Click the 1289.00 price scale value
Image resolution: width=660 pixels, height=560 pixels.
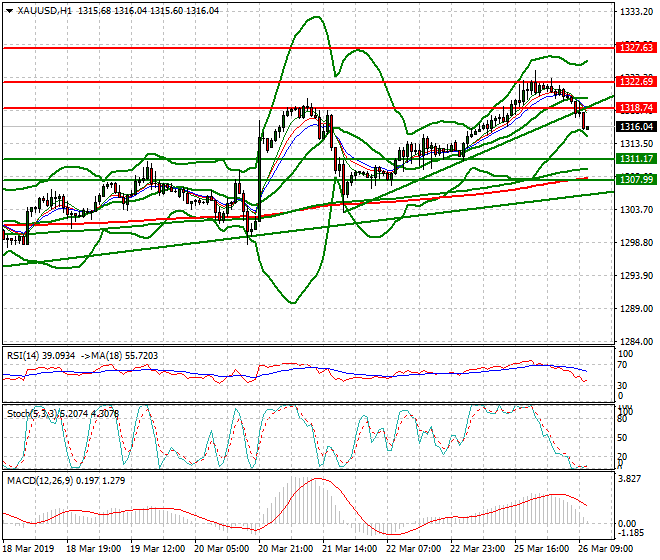click(x=636, y=309)
